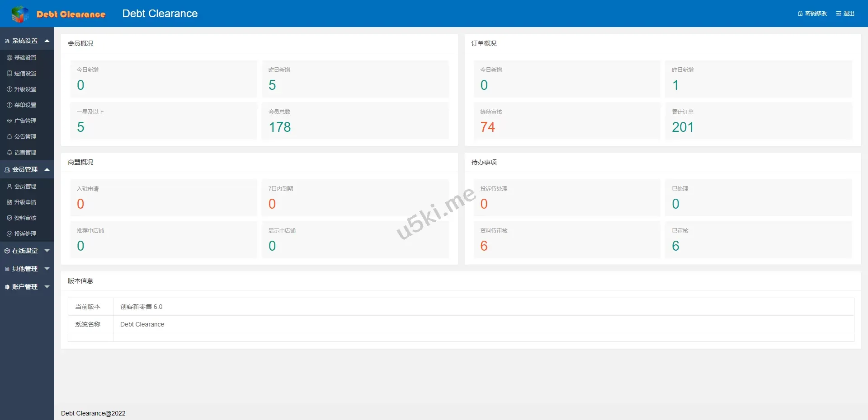Image resolution: width=868 pixels, height=420 pixels.
Task: Click the arrow icon beside 升级设置
Action: point(9,89)
